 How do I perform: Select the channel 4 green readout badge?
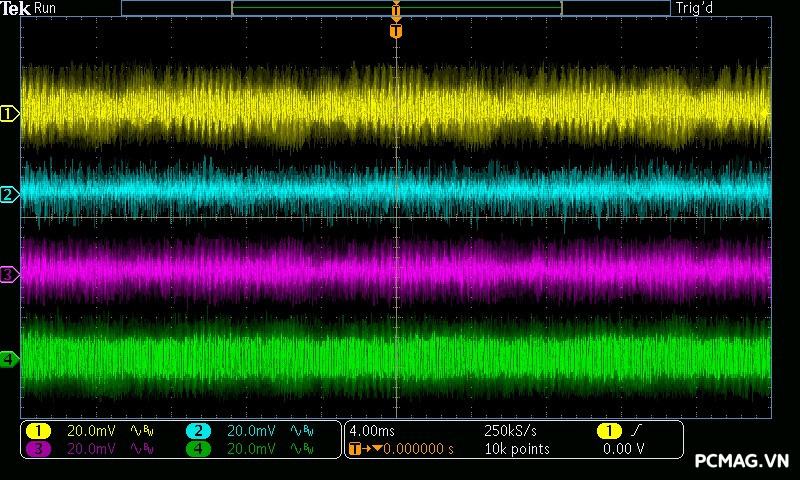199,449
